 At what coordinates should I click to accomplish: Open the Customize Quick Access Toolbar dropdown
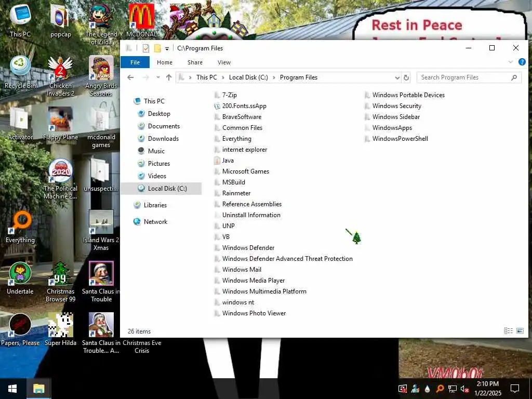pyautogui.click(x=167, y=48)
